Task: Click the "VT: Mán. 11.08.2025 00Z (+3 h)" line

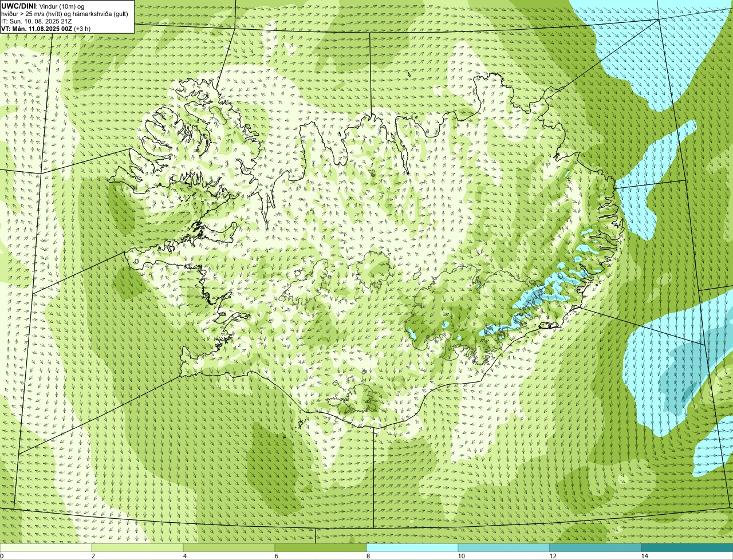Action: point(46,28)
